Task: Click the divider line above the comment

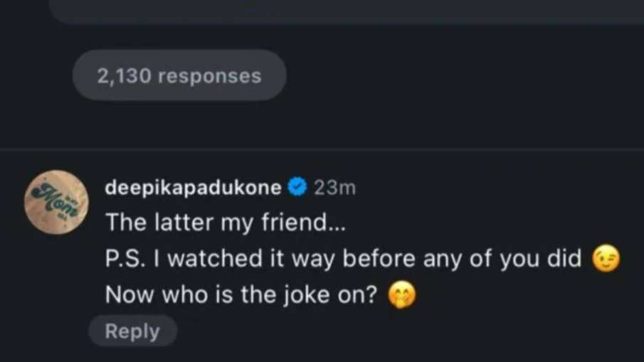Action: point(322,150)
